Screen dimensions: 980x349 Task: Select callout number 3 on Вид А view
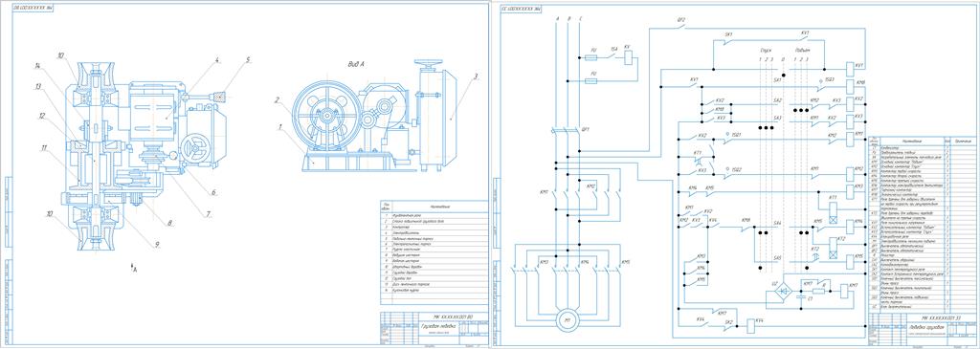click(477, 76)
